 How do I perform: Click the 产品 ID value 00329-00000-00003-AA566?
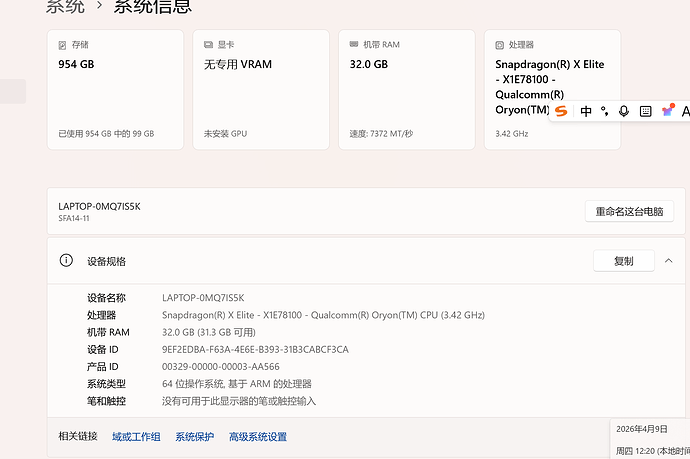pyautogui.click(x=220, y=367)
